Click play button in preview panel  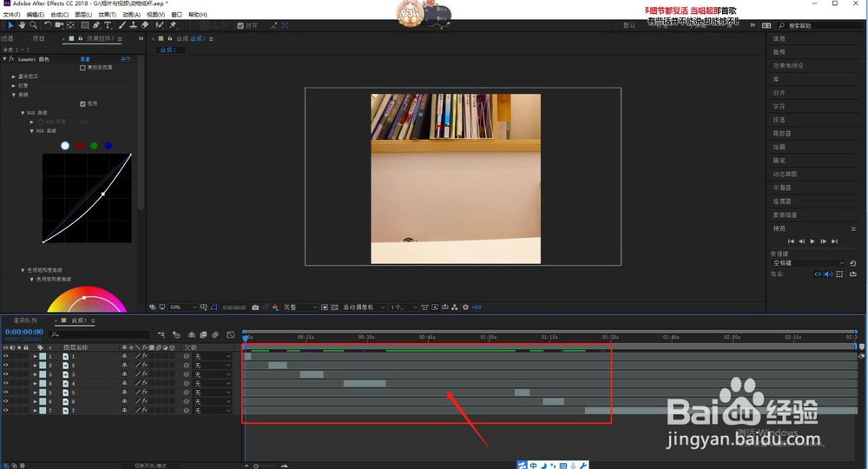[812, 241]
